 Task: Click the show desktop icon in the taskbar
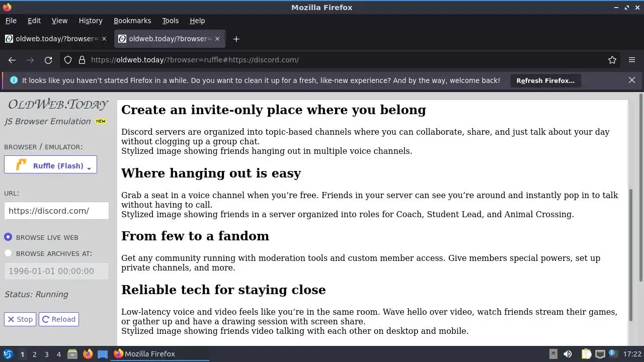coord(103,354)
